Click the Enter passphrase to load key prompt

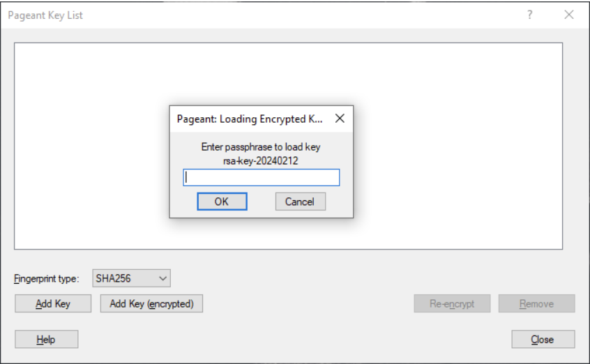[261, 147]
